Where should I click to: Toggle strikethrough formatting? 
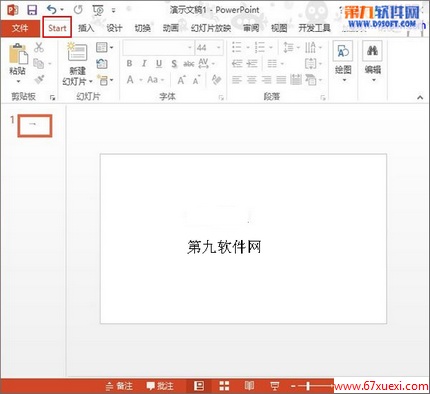pyautogui.click(x=189, y=63)
